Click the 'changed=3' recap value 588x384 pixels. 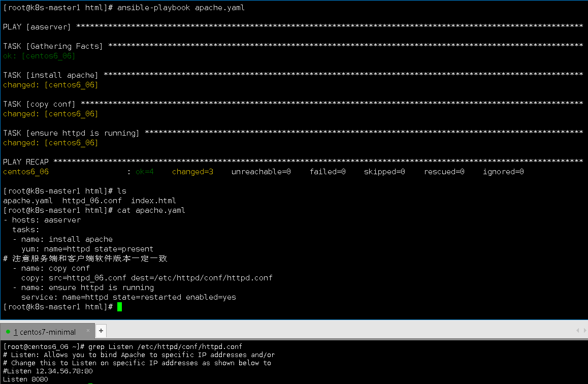193,171
